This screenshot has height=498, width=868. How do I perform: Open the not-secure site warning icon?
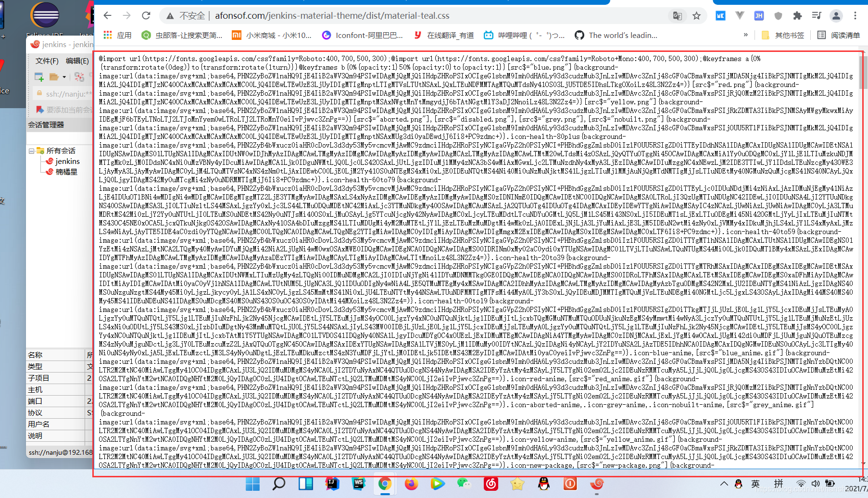pos(170,16)
